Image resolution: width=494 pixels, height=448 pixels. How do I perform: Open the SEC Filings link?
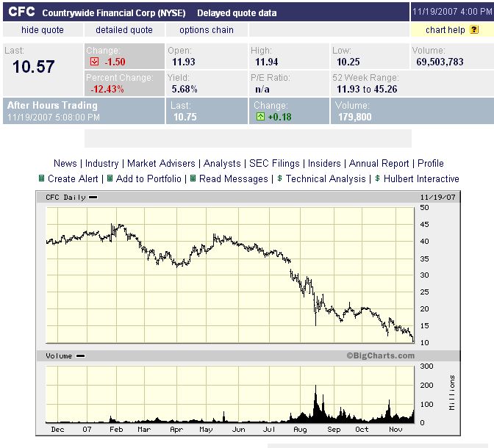tap(274, 163)
